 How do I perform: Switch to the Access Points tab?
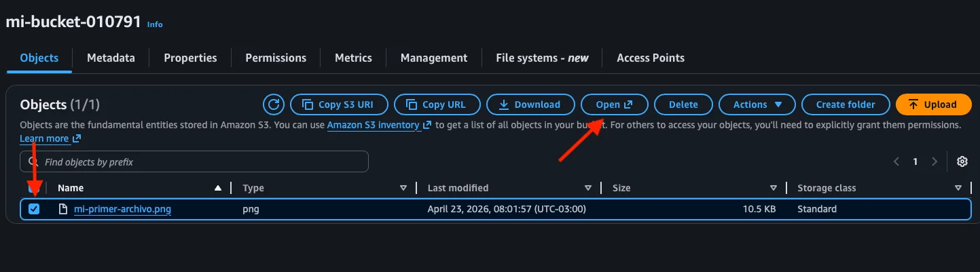651,58
